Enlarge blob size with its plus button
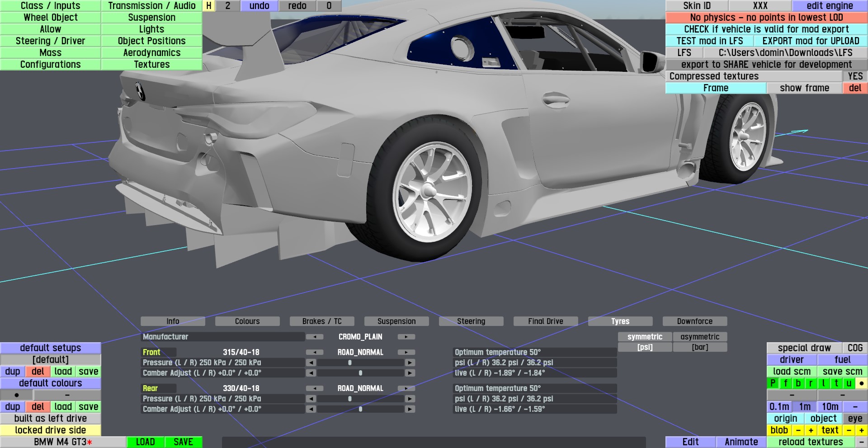Viewport: 868px width, 448px height. coord(811,430)
